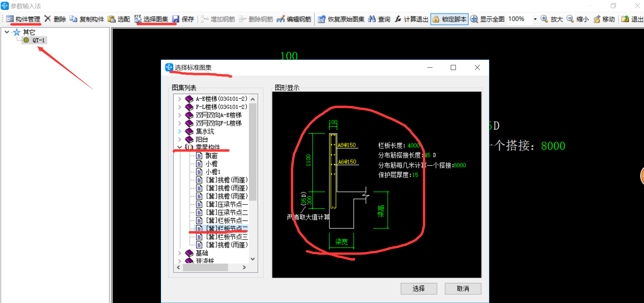The width and height of the screenshot is (644, 303).
Task: Expand the 双网双向A-E楼梯 node
Action: (x=180, y=115)
